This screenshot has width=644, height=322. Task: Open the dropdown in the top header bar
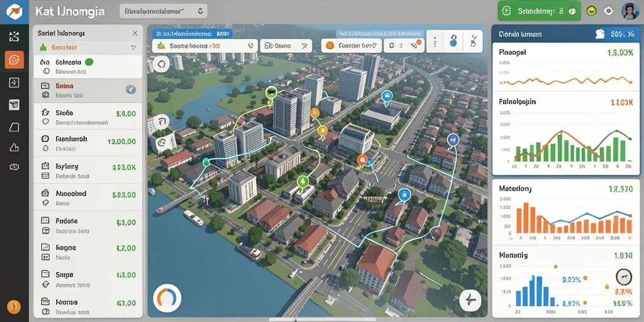coord(164,11)
